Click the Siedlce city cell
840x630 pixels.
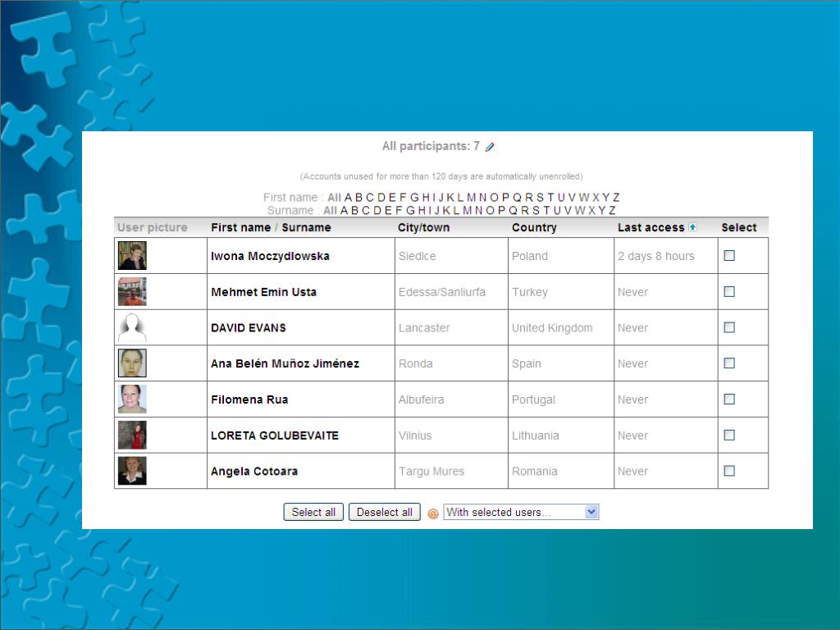(x=418, y=256)
